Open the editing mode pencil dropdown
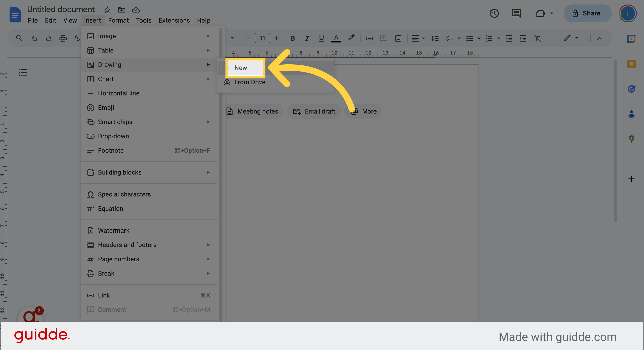This screenshot has height=350, width=644. tap(571, 38)
